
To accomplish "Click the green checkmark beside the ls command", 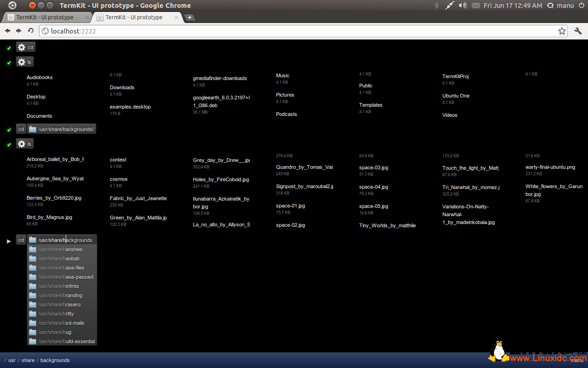I will coord(8,61).
